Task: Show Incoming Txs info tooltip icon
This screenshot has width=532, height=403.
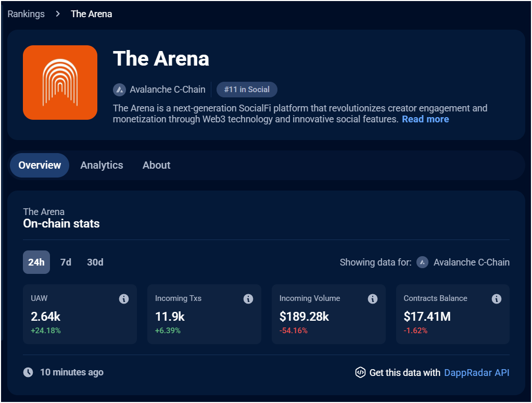Action: click(x=248, y=299)
